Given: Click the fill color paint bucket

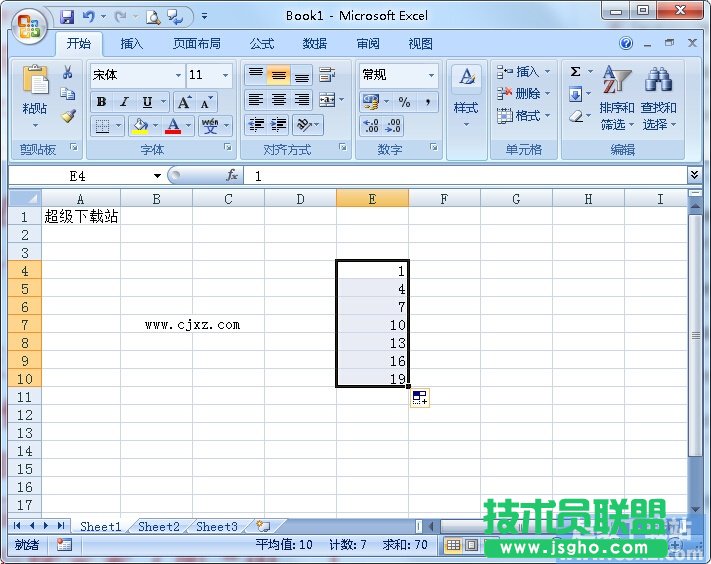Looking at the screenshot, I should 139,126.
